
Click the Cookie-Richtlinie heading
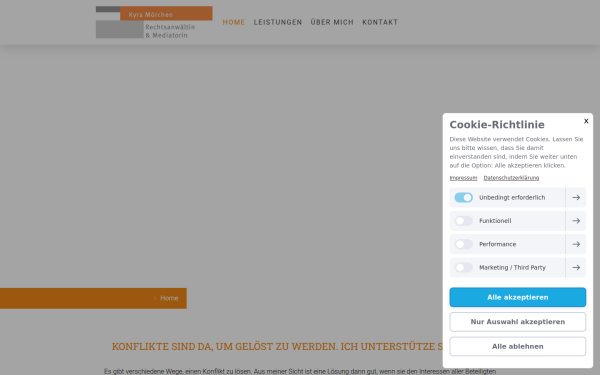(497, 125)
